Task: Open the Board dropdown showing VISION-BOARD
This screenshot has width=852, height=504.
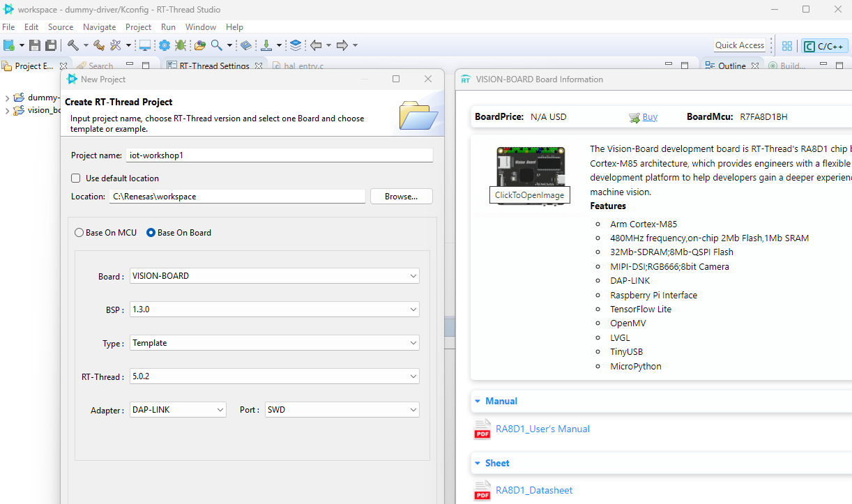Action: [275, 276]
